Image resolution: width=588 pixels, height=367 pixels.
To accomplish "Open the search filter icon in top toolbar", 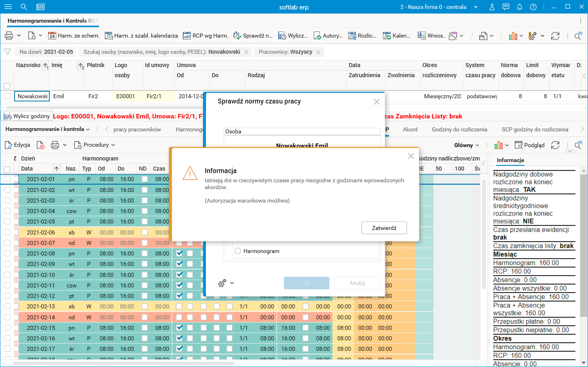I will (x=578, y=36).
